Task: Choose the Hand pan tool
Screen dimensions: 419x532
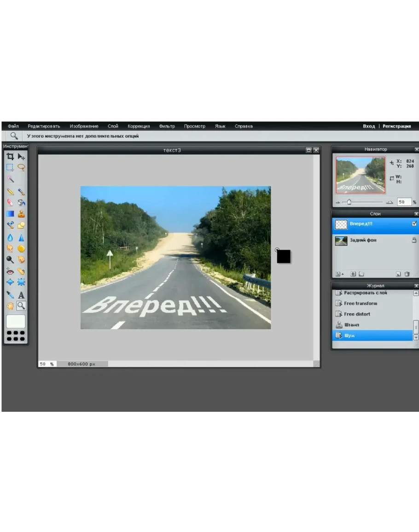Action: pos(10,305)
